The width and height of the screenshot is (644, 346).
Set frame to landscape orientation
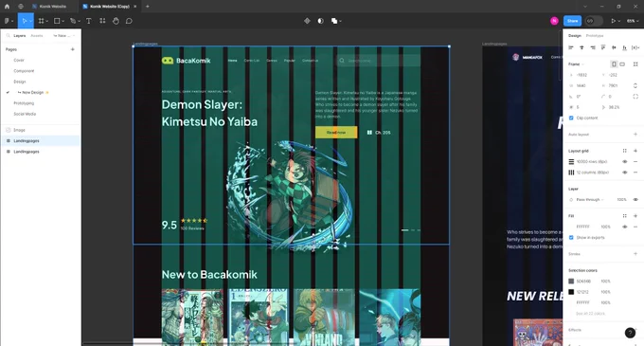(622, 64)
